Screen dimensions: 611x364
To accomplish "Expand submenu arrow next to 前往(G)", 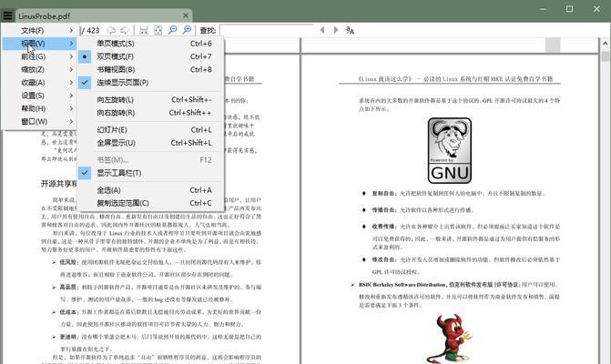I will pyautogui.click(x=71, y=56).
